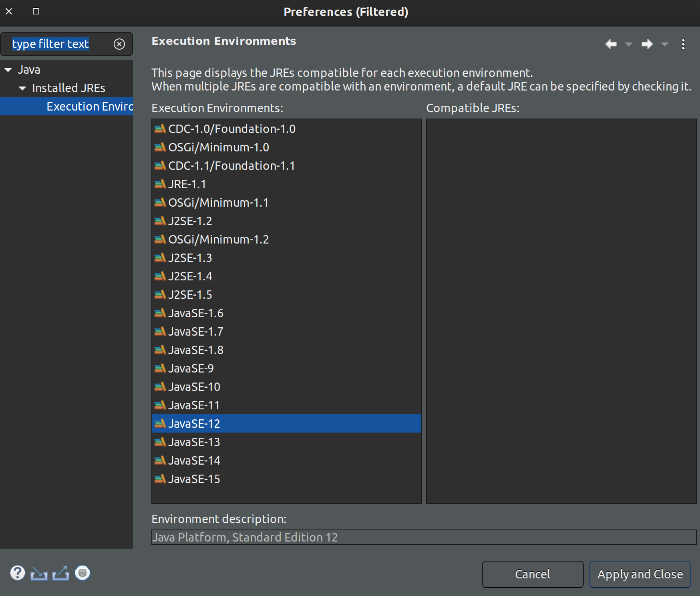Collapse the Installed JREs tree node
This screenshot has width=700, height=596.
coord(23,89)
